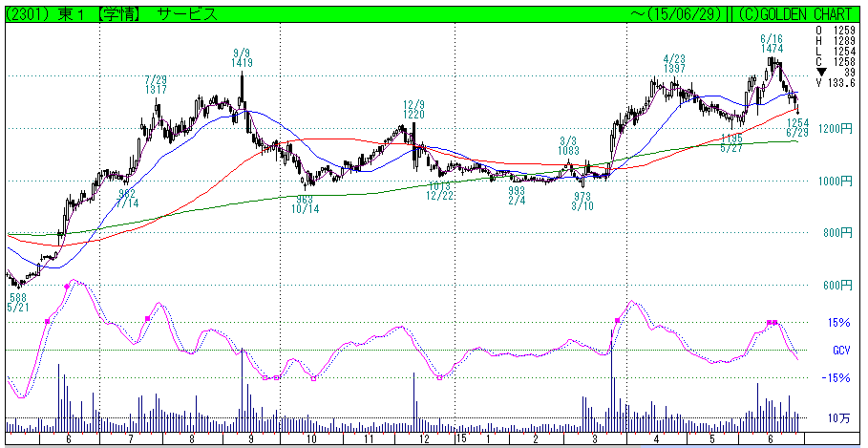Click the 9/9 1419 peak label
Image resolution: width=868 pixels, height=448 pixels.
coord(242,58)
